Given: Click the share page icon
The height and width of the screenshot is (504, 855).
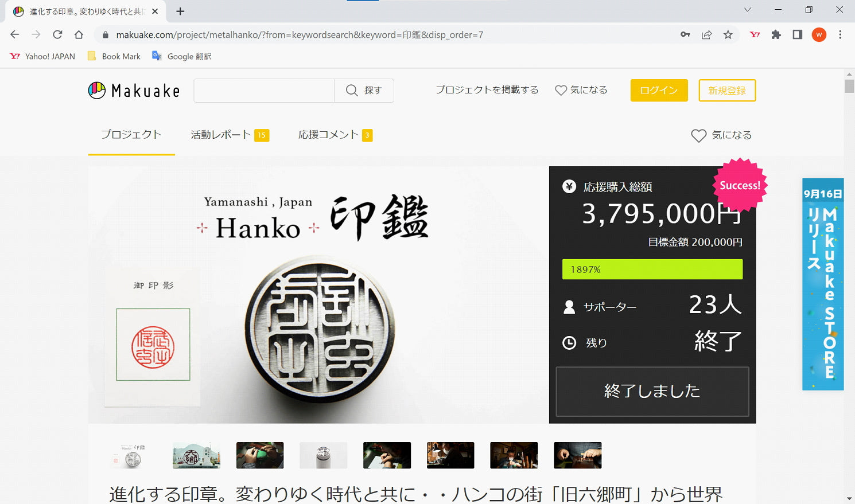Looking at the screenshot, I should tap(706, 34).
